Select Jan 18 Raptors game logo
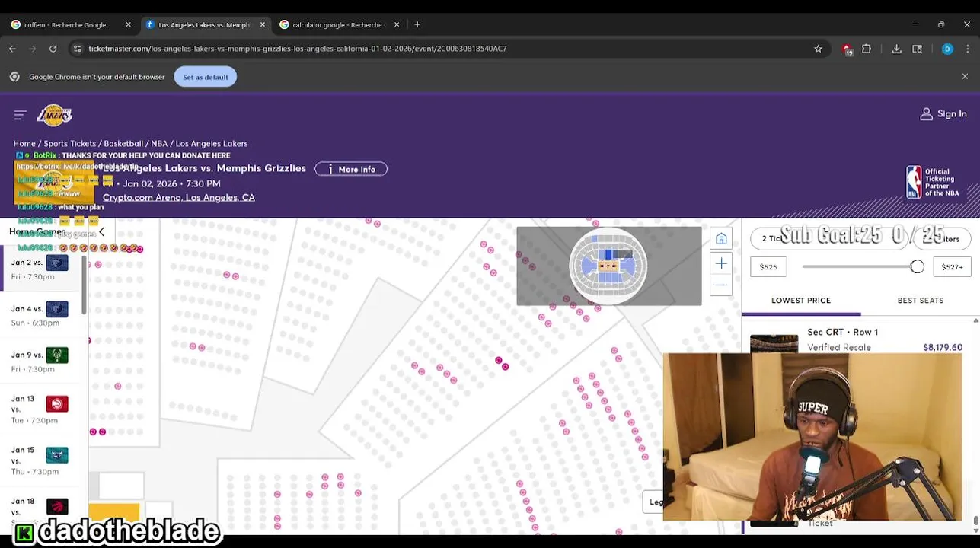 (x=57, y=506)
